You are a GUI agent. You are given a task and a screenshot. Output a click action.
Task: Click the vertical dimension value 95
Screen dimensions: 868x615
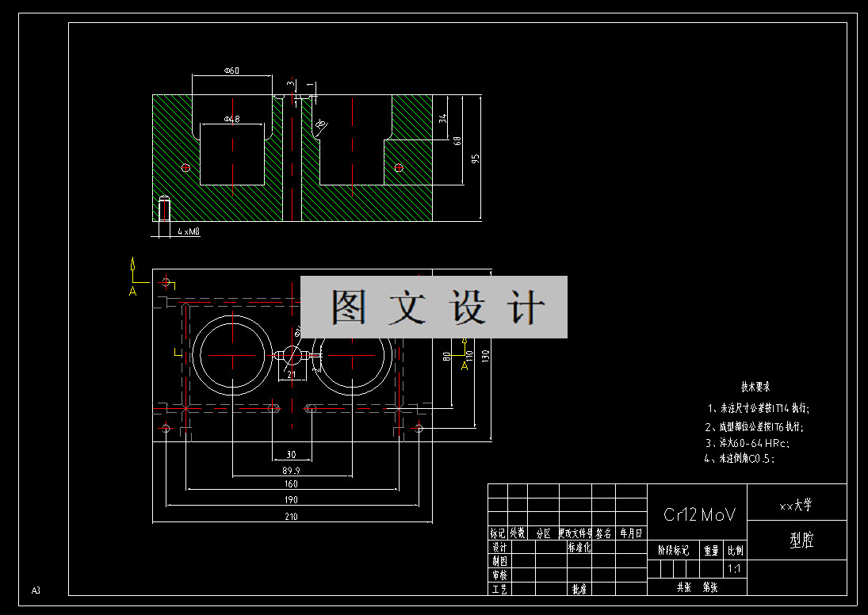475,159
